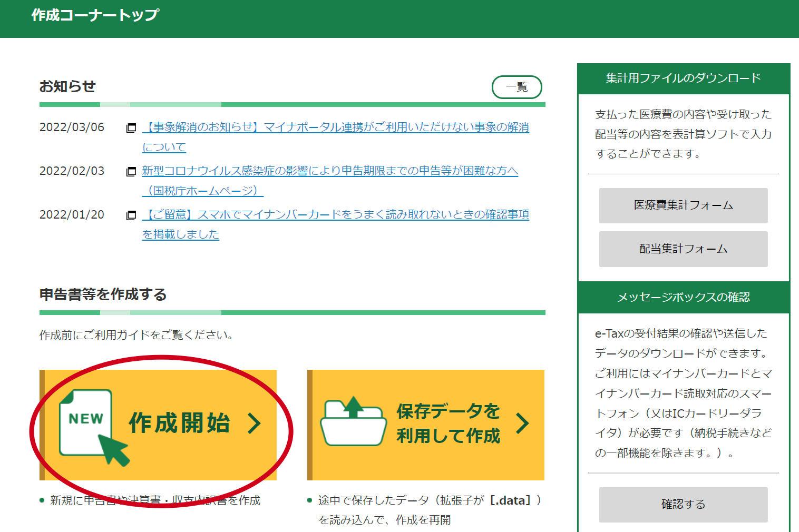Click the new-window icon beside the 2022/03/06 notice

(131, 128)
